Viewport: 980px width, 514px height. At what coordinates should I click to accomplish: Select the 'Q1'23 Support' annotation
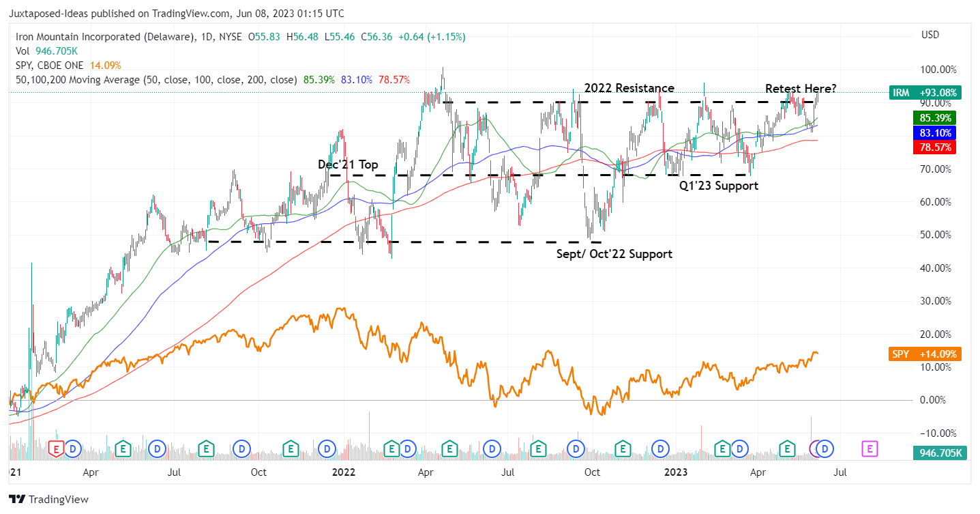tap(719, 186)
